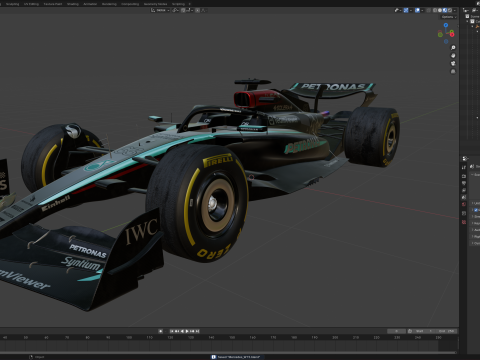480x360 pixels.
Task: Open the red Texture properties tab
Action: (x=464, y=222)
